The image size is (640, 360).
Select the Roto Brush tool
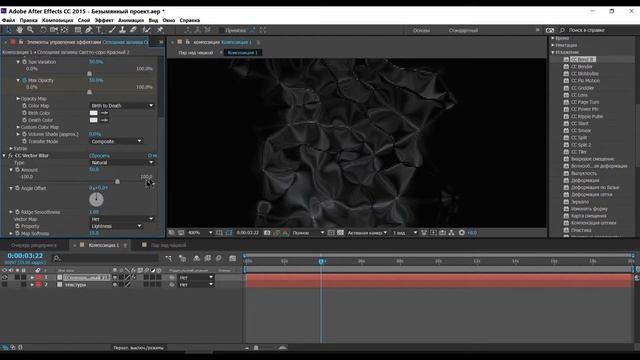point(146,30)
